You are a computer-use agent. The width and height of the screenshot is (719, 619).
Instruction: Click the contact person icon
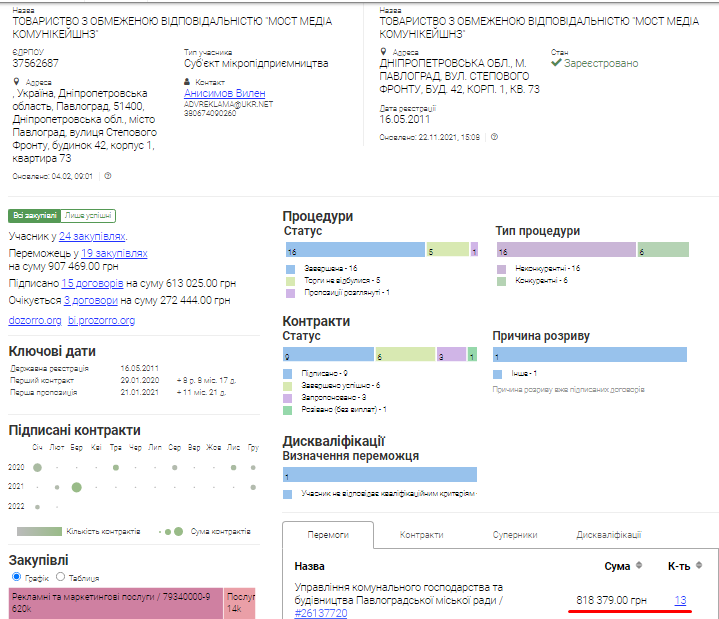(188, 82)
